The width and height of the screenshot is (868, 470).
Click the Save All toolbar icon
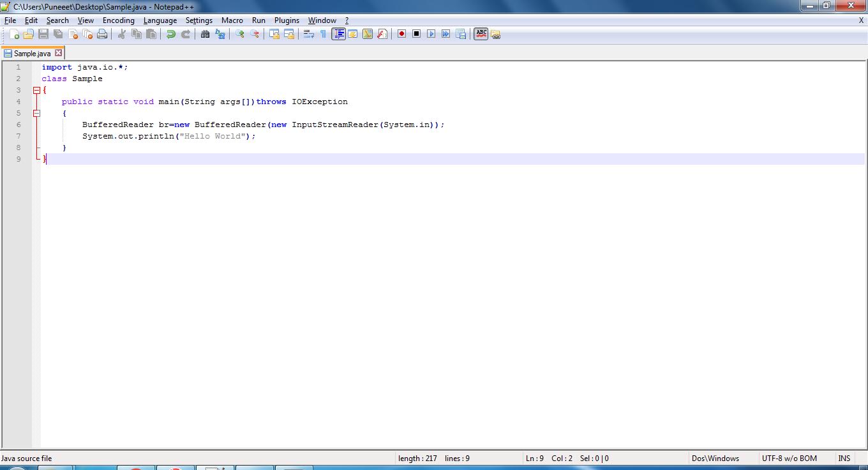58,34
